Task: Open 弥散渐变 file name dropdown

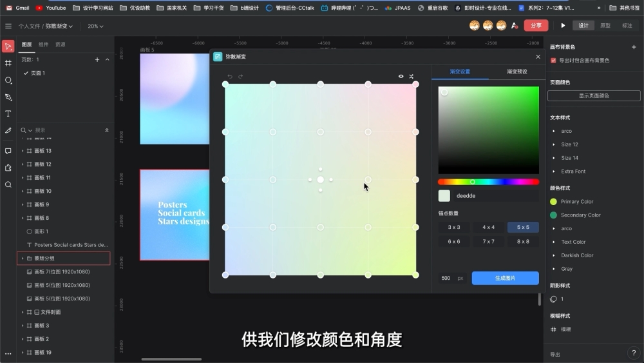Action: click(x=59, y=26)
